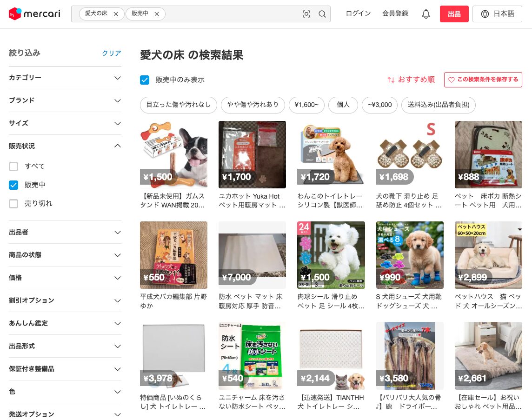Toggle 販売中のみ表示 checkbox
The height and width of the screenshot is (420, 532).
(x=145, y=80)
